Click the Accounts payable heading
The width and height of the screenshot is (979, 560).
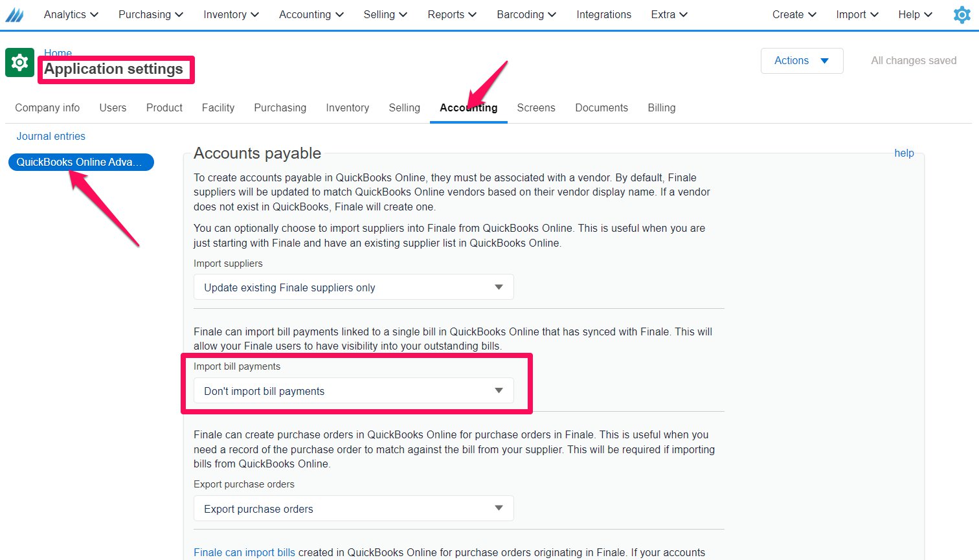coord(257,153)
